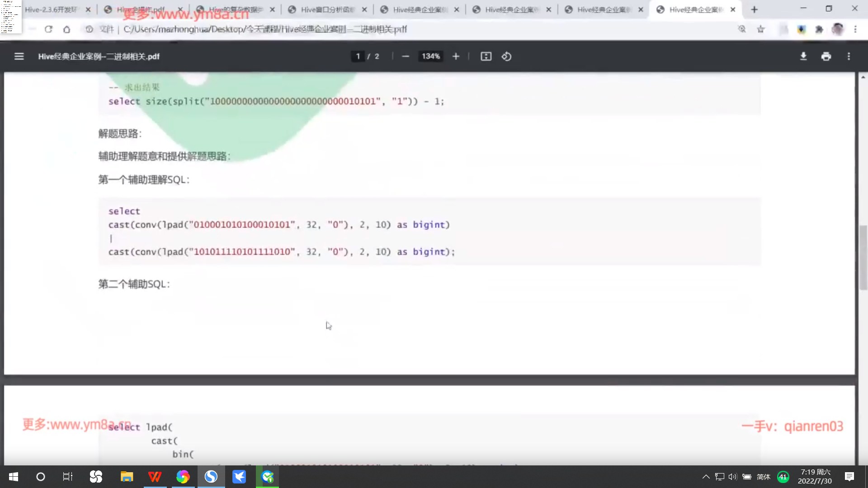Screen dimensions: 868x488
Task: Open the browser extensions puzzle icon
Action: [819, 29]
